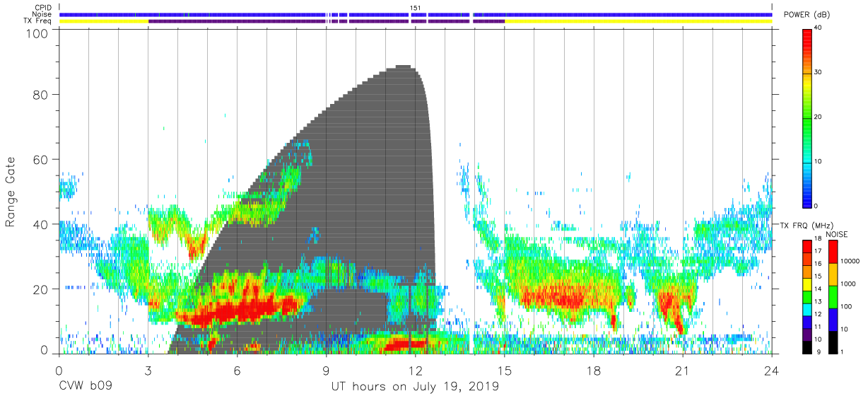Pick the yellow swatch in TX FRQ legend

(x=807, y=284)
